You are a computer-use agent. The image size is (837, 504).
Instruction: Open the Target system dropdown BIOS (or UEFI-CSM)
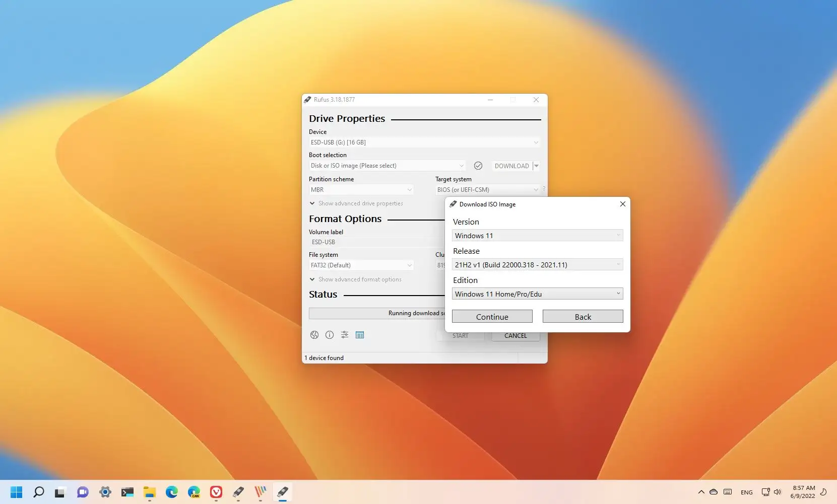pos(487,190)
